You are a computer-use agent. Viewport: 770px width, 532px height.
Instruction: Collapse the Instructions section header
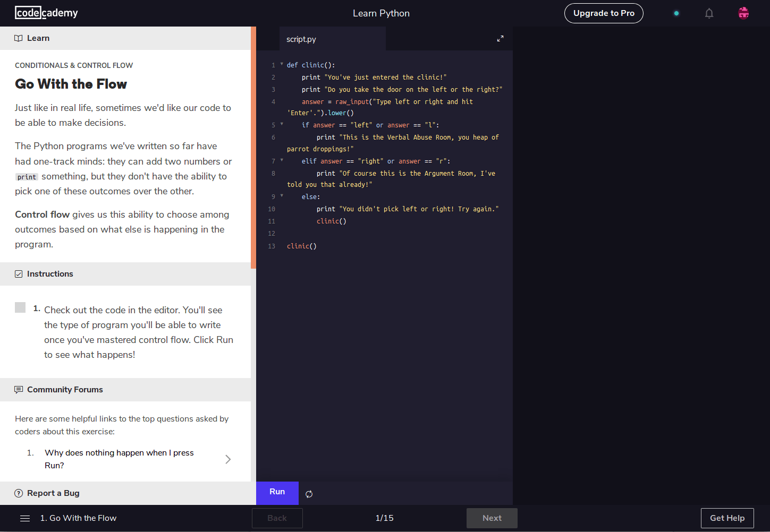[125, 274]
